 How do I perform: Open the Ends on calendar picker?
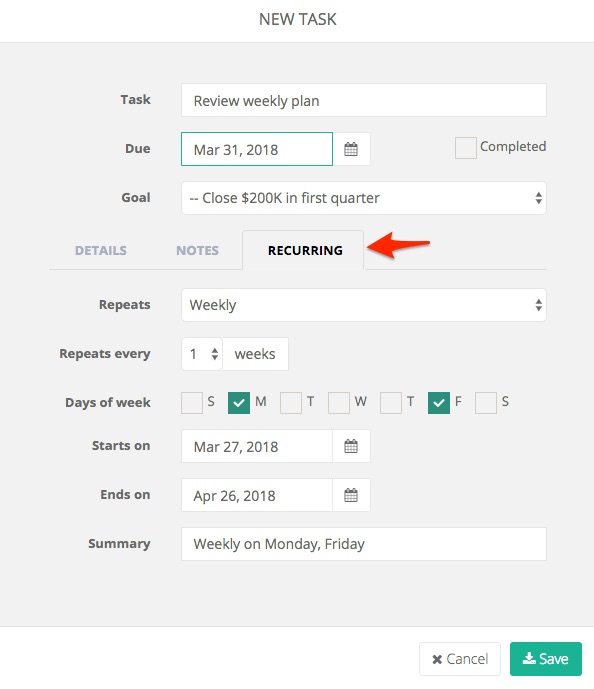click(x=351, y=495)
